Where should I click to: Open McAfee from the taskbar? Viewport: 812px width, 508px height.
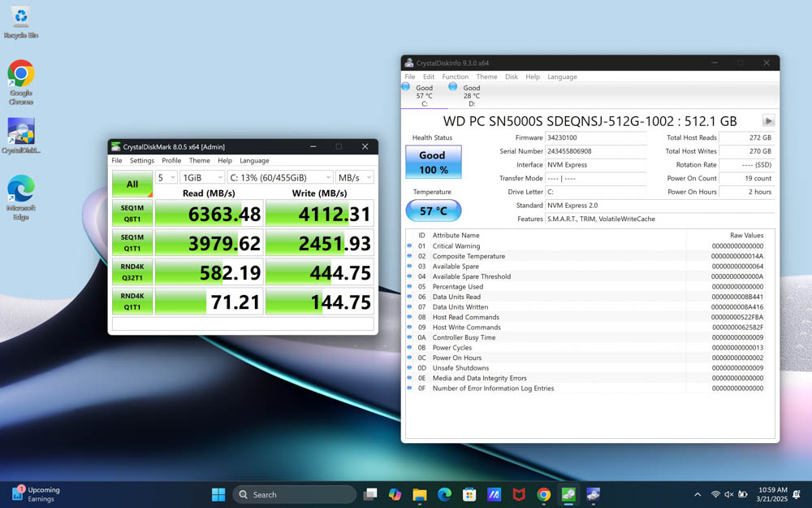519,494
